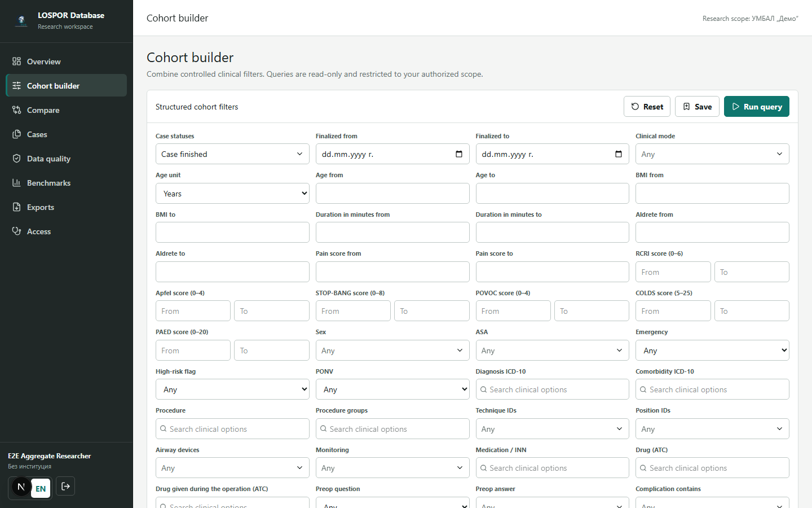Screen dimensions: 812x508
Task: Run the cohort query
Action: coord(757,107)
